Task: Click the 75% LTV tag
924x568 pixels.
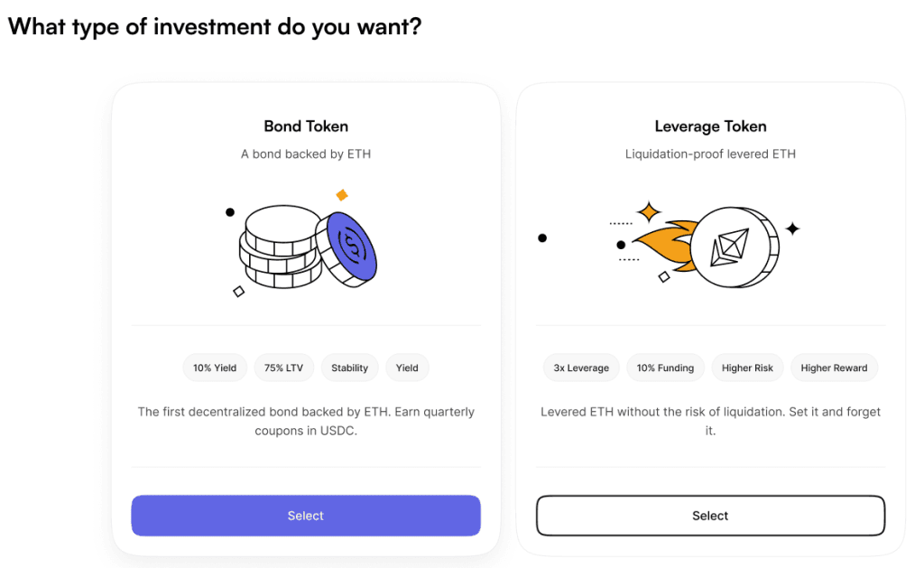Action: pos(283,368)
